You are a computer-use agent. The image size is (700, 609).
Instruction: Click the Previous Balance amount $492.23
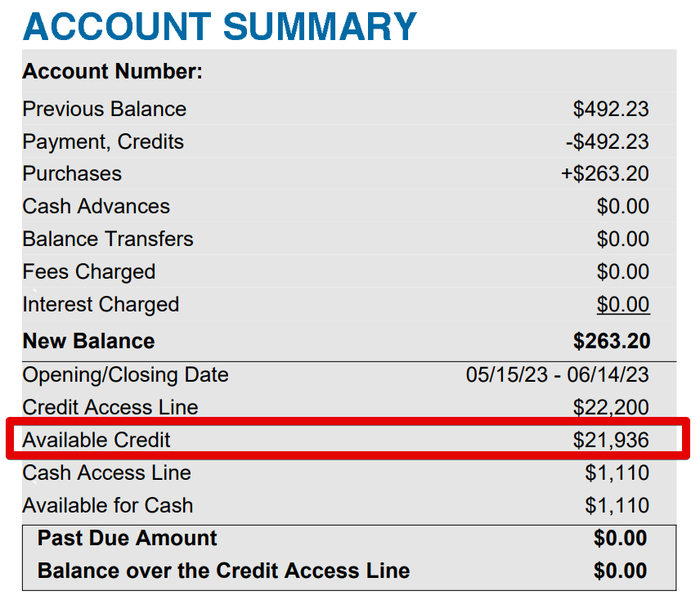click(x=611, y=109)
